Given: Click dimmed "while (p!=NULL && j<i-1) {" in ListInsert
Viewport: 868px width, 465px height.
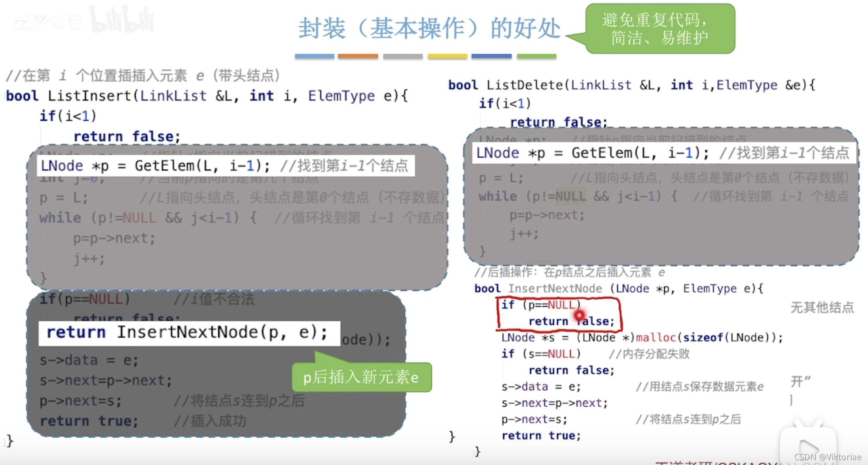Looking at the screenshot, I should 148,218.
